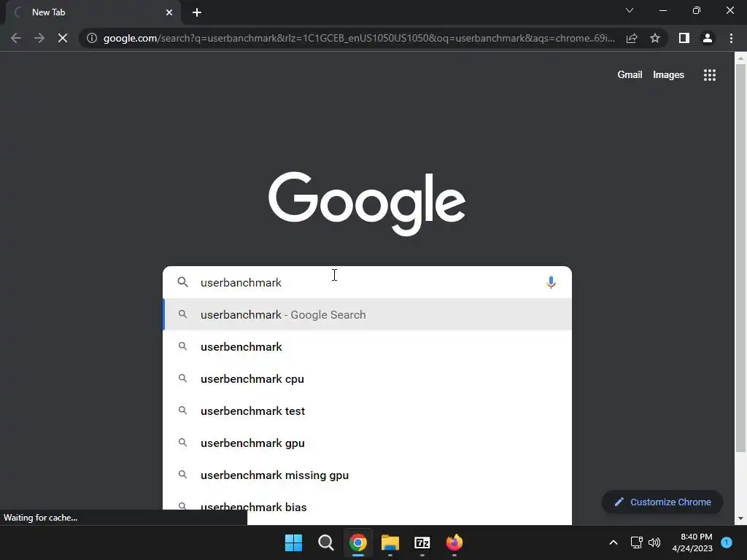This screenshot has width=747, height=560.
Task: Open network settings in system tray
Action: (x=636, y=542)
